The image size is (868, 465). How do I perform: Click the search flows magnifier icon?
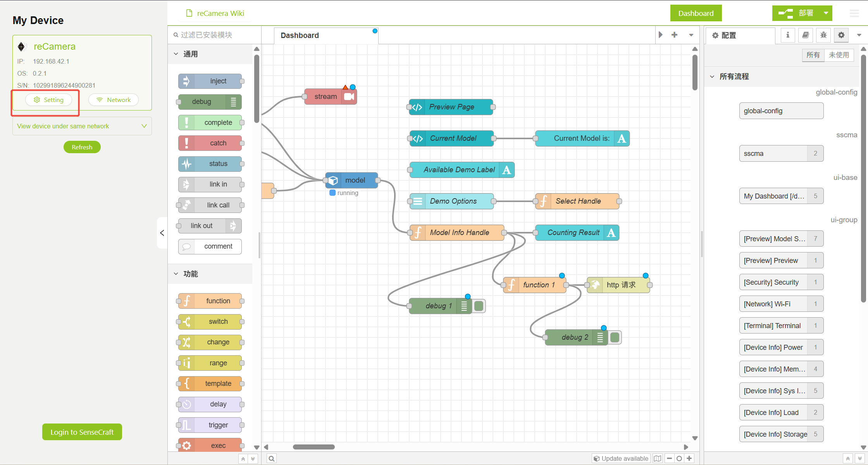point(272,458)
